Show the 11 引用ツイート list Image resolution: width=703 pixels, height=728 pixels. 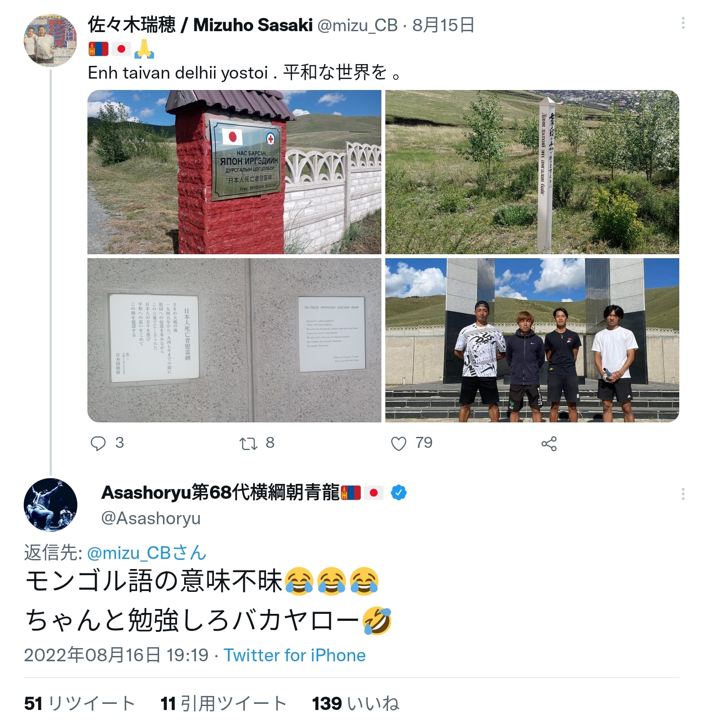pos(224,703)
